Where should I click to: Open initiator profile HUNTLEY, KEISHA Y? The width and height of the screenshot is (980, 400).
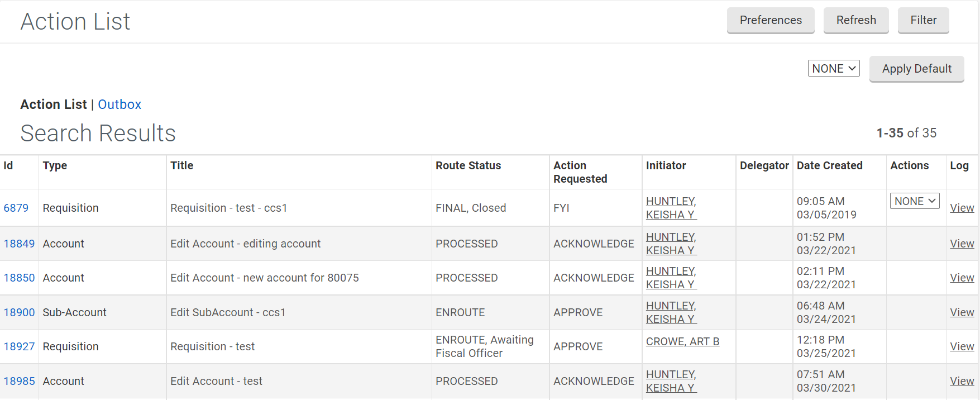tap(671, 208)
